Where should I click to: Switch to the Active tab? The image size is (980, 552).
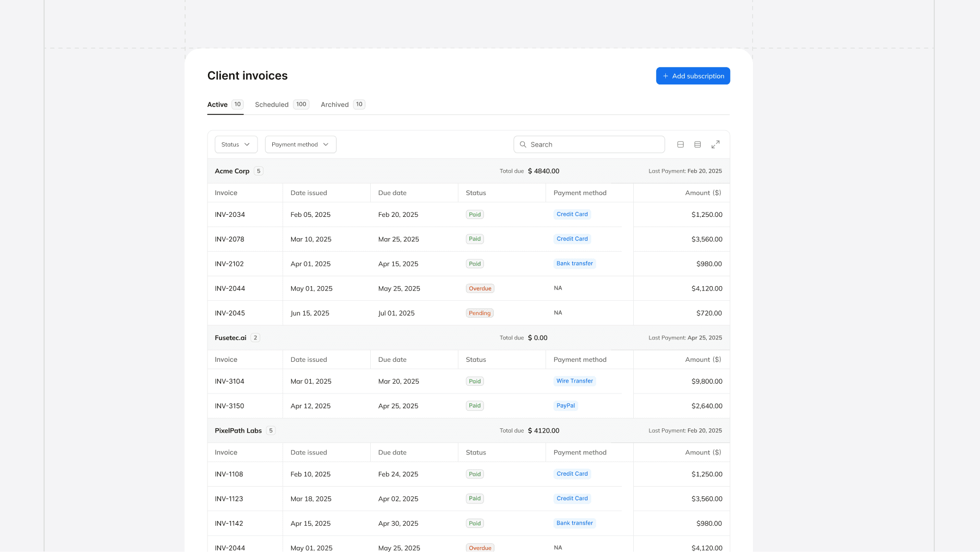225,105
